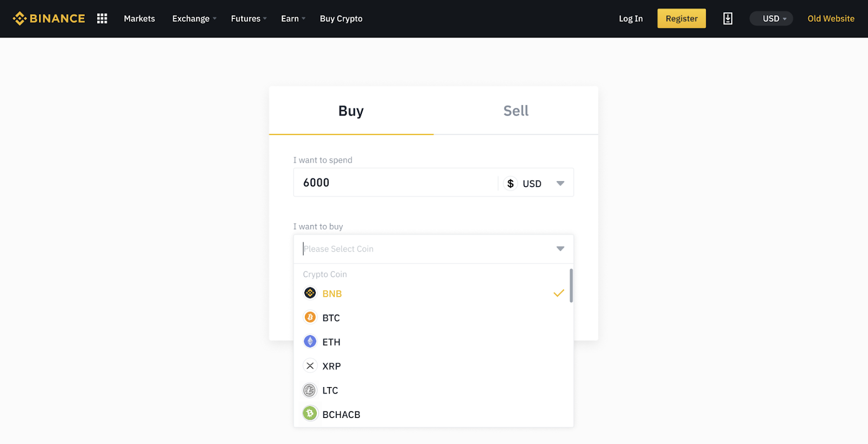
Task: Click the download app icon
Action: (x=727, y=18)
